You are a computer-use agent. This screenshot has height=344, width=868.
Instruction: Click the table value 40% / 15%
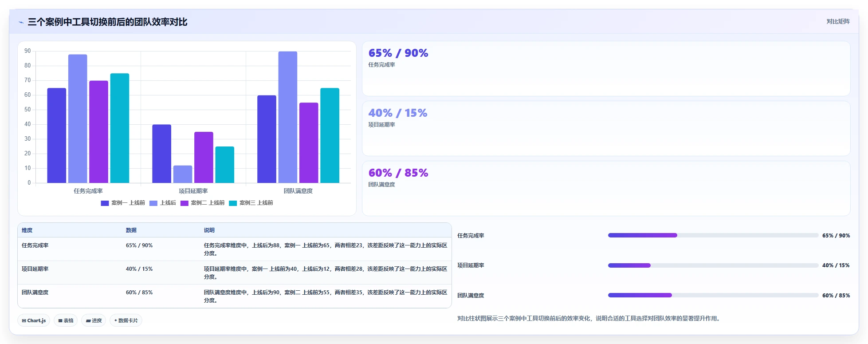pos(139,269)
